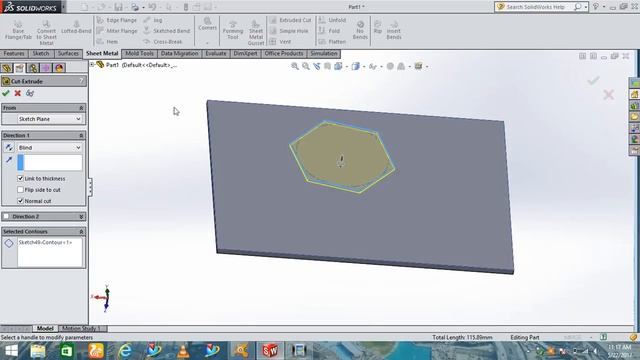The height and width of the screenshot is (360, 640).
Task: Click the Insert Bends tool
Action: (x=394, y=30)
